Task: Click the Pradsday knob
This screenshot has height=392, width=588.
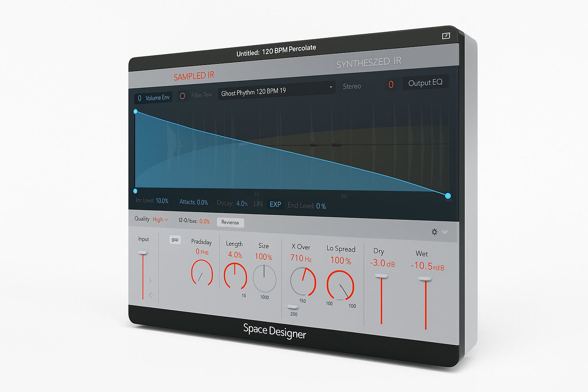Action: pyautogui.click(x=202, y=273)
